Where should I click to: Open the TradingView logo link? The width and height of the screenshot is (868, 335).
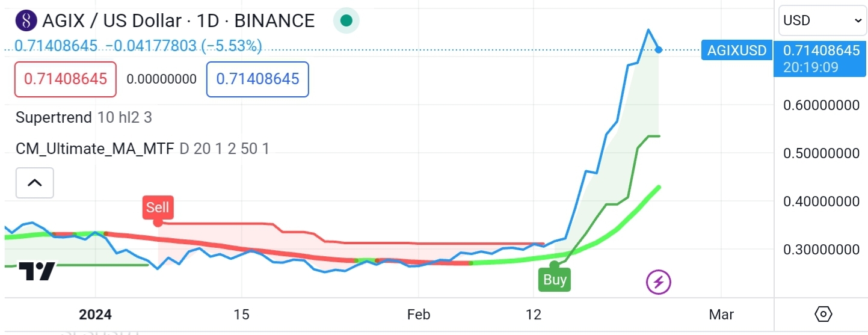[37, 272]
